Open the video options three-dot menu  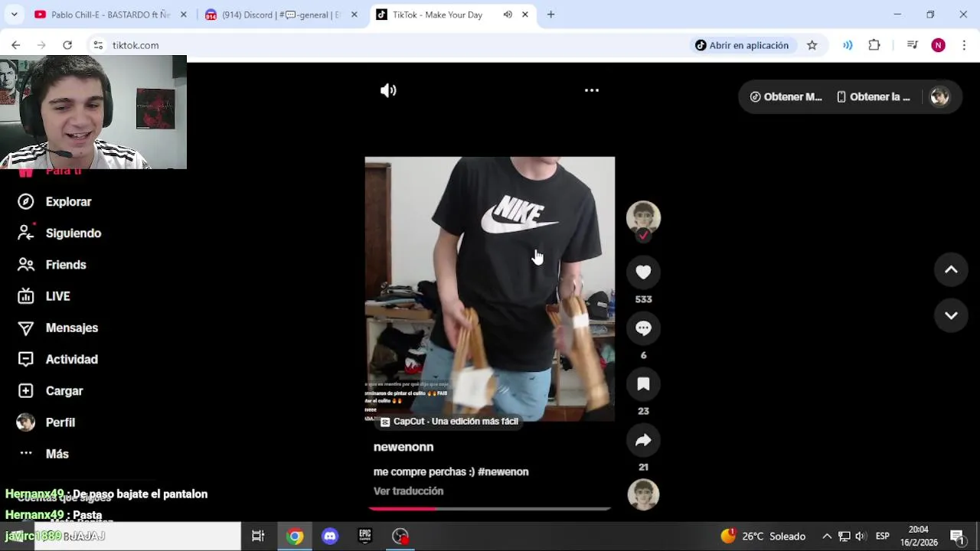click(x=592, y=90)
